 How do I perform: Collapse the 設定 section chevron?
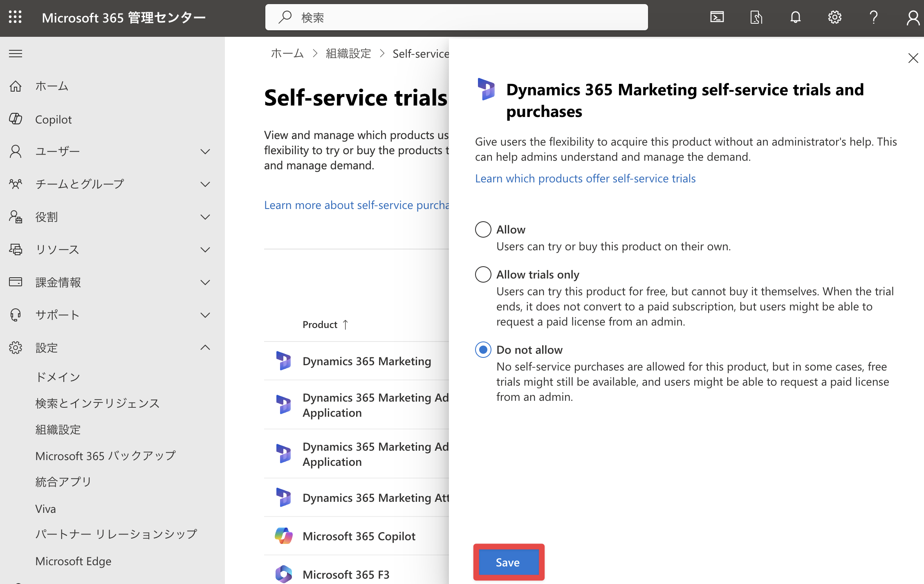(205, 347)
